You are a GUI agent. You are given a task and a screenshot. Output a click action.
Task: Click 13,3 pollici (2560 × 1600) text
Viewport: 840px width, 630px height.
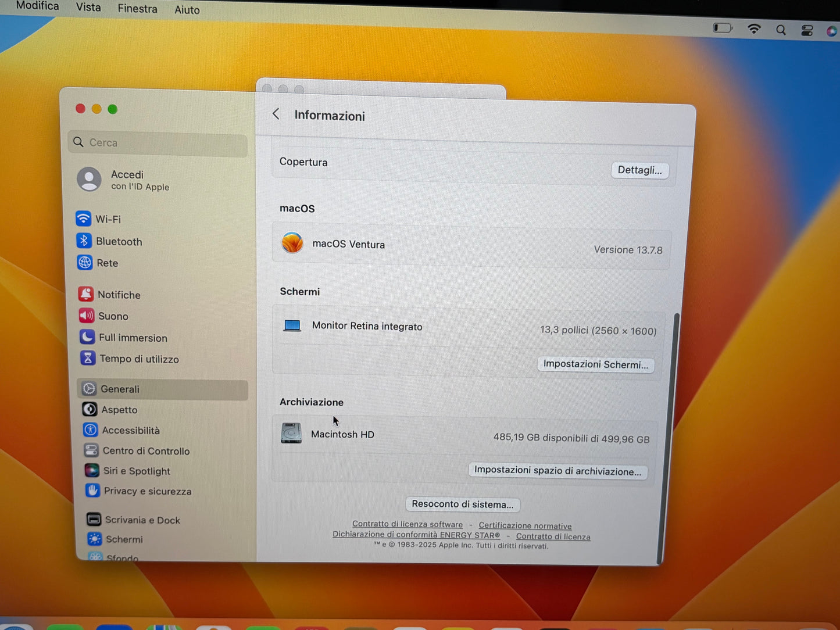[598, 330]
